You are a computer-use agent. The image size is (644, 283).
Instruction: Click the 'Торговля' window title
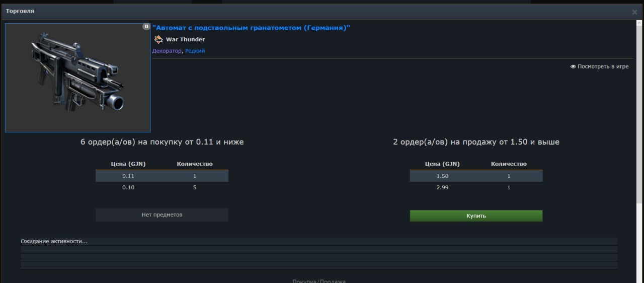click(x=20, y=11)
